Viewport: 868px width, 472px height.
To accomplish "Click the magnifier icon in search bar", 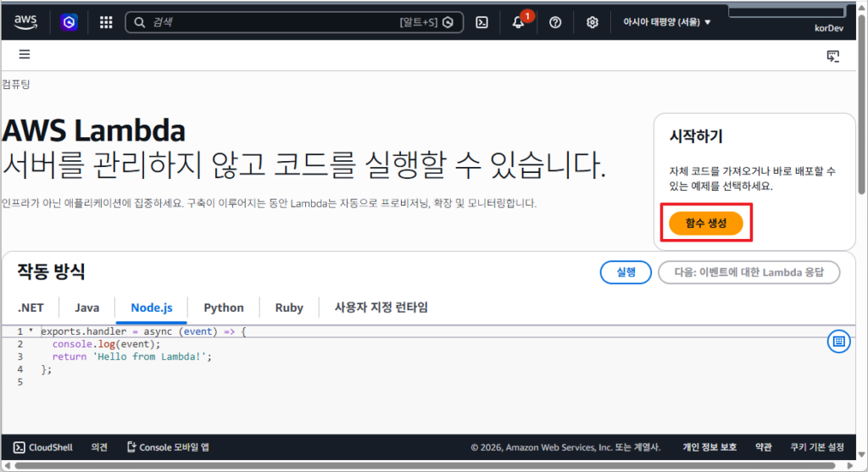I will [140, 22].
